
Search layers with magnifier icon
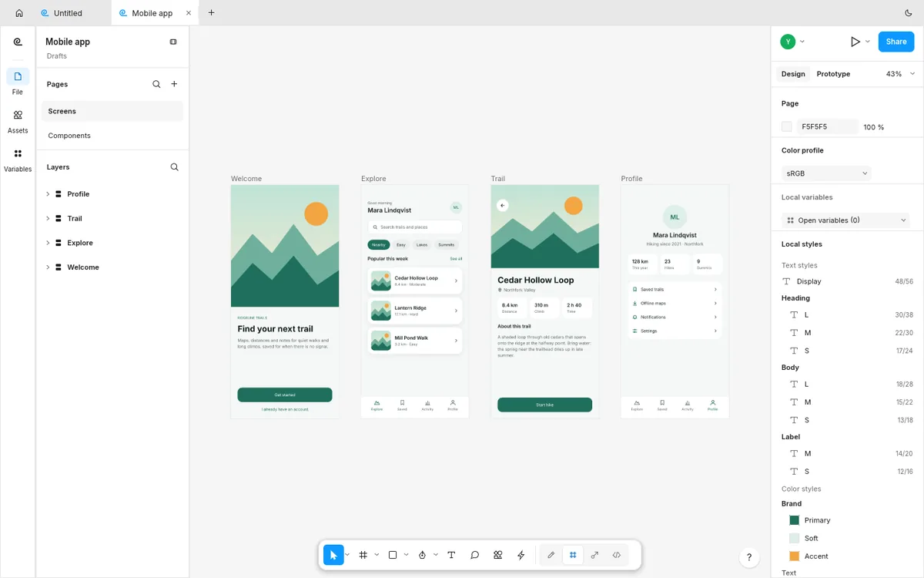[x=175, y=167]
